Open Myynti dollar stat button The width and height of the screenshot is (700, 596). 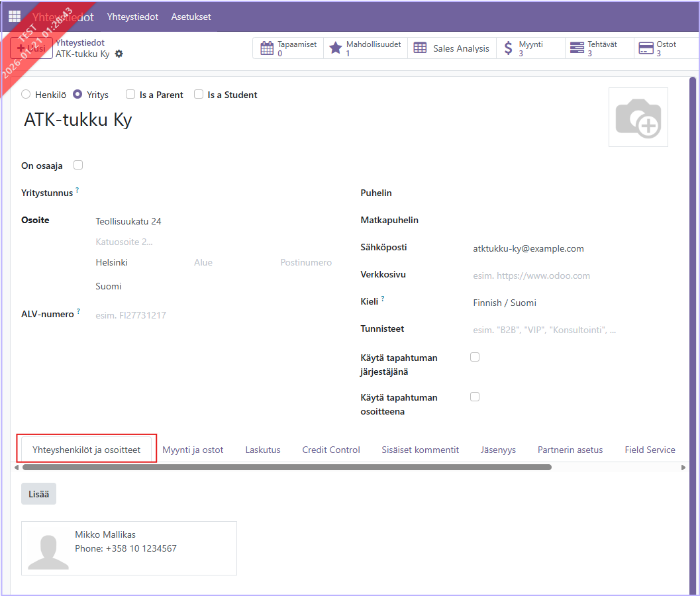pos(530,48)
